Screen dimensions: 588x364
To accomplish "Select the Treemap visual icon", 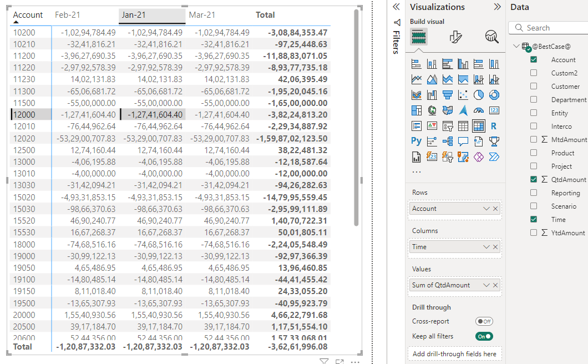I will [417, 110].
